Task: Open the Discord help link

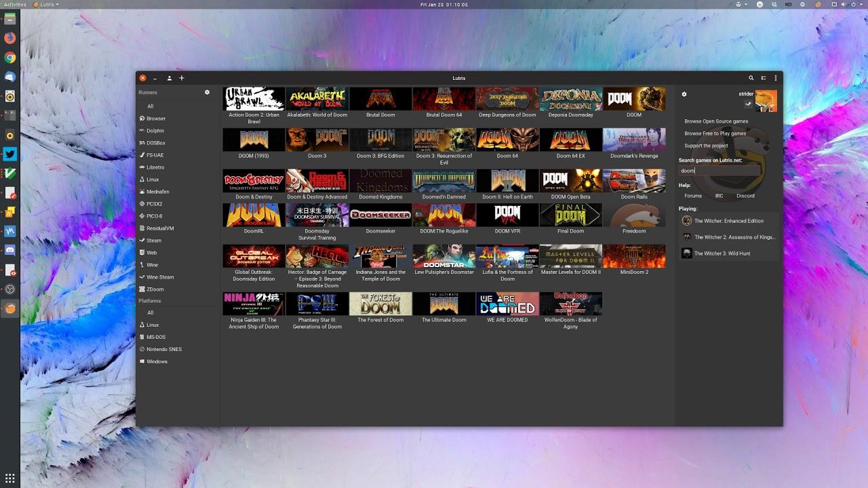Action: (x=745, y=196)
